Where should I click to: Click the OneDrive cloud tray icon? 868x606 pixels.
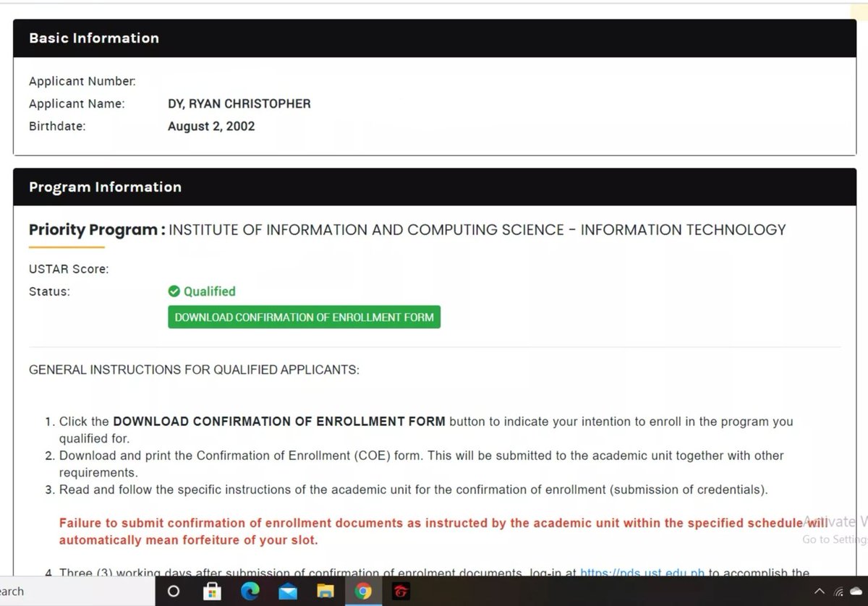pos(856,591)
